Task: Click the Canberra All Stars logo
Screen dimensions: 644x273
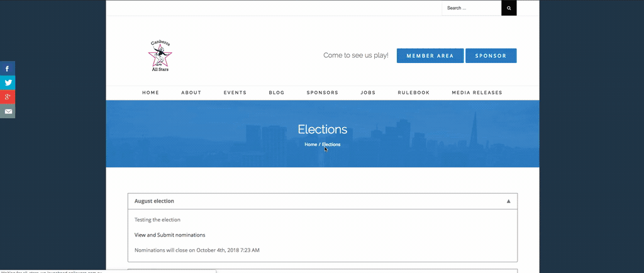Action: 160,56
